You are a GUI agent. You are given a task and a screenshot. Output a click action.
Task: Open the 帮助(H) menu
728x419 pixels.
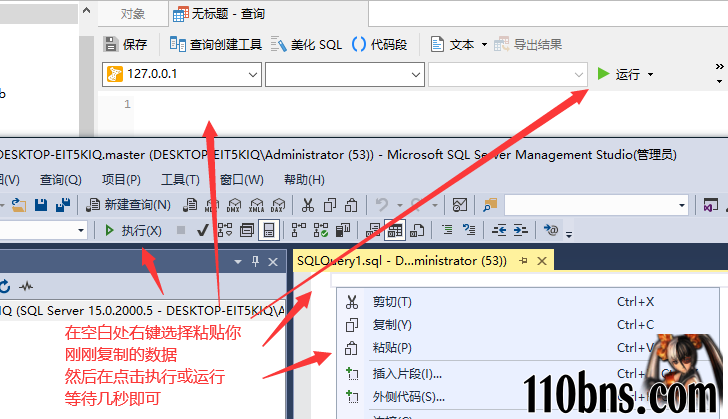click(x=304, y=180)
